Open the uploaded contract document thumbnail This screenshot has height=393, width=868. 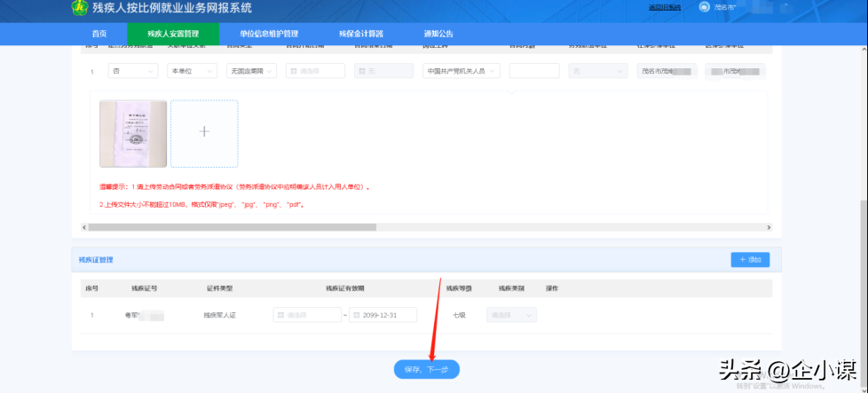133,133
